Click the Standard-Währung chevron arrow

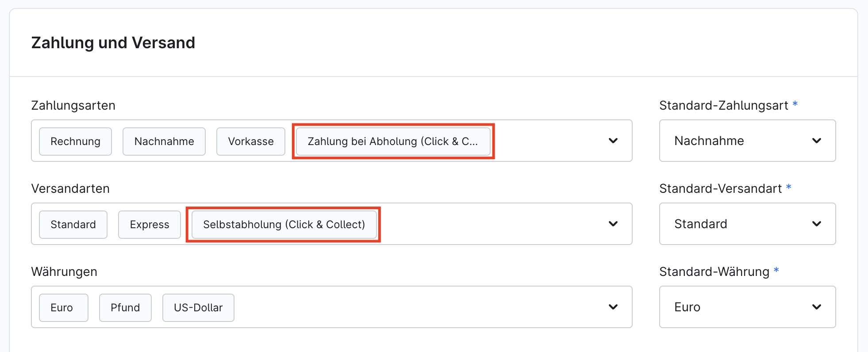[816, 307]
